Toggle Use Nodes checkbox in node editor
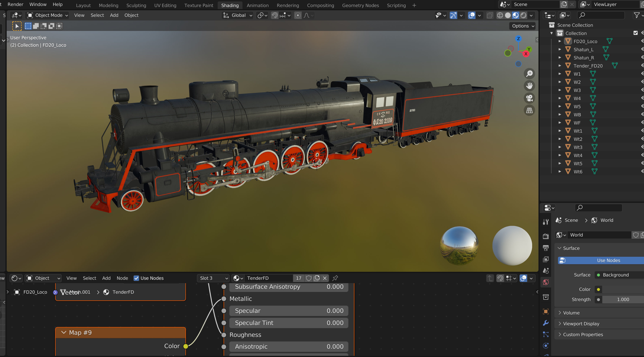The image size is (644, 357). click(136, 278)
